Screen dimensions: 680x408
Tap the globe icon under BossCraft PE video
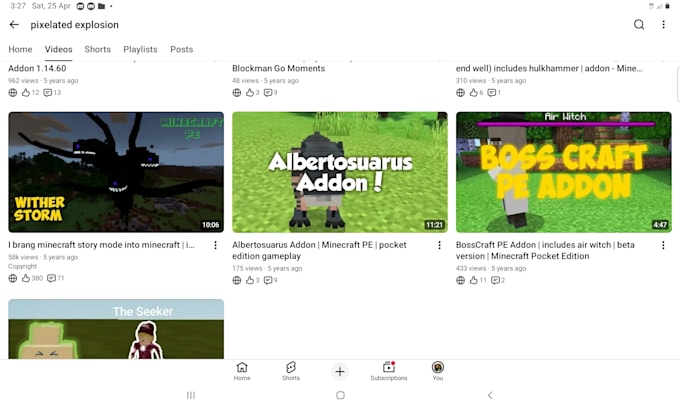(x=461, y=280)
